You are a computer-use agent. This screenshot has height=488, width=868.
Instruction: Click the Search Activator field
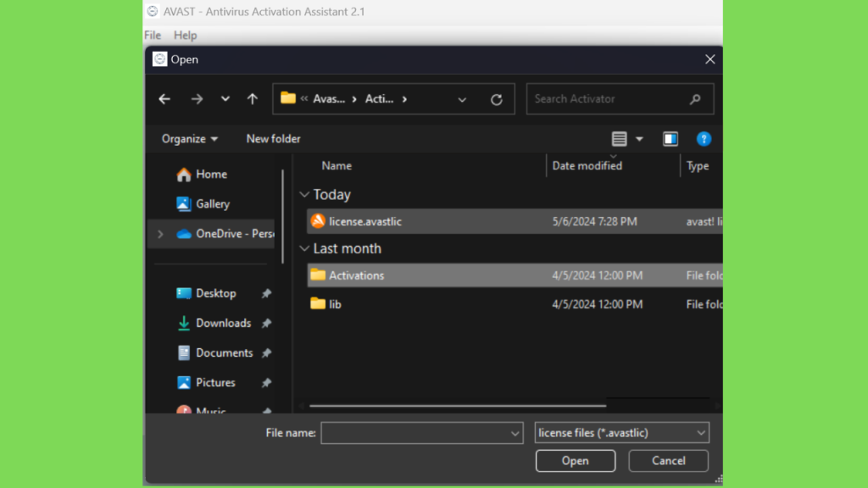620,99
